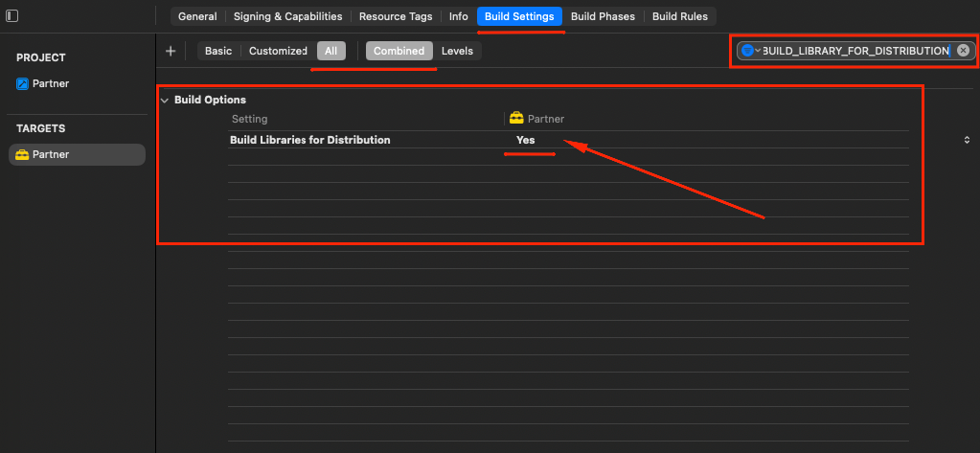The image size is (980, 453).
Task: Click the TARGETS section heading
Action: click(40, 128)
